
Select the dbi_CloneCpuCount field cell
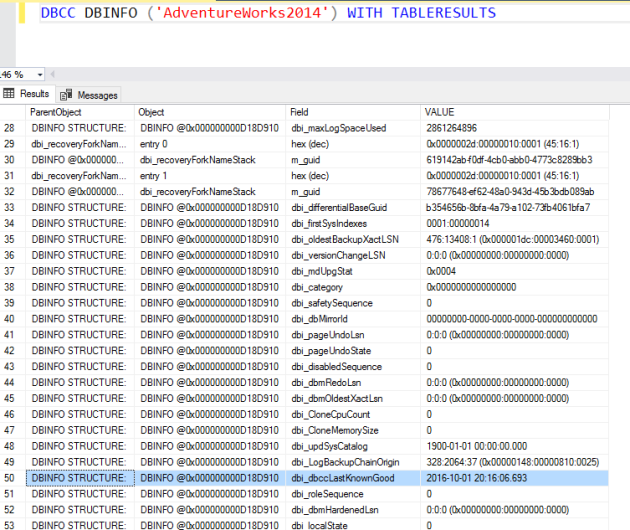(x=353, y=414)
